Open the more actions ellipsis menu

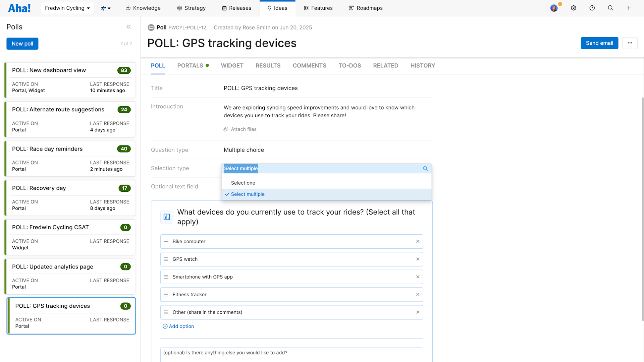point(630,43)
